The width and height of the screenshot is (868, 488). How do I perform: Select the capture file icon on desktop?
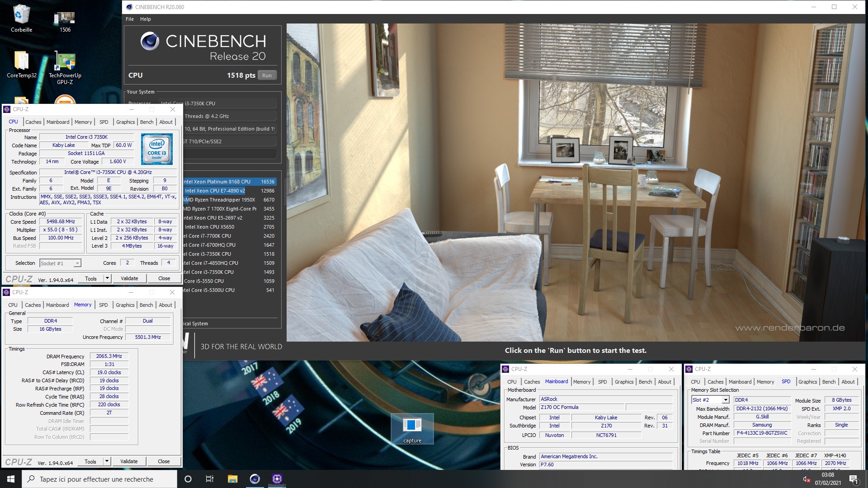coord(412,429)
